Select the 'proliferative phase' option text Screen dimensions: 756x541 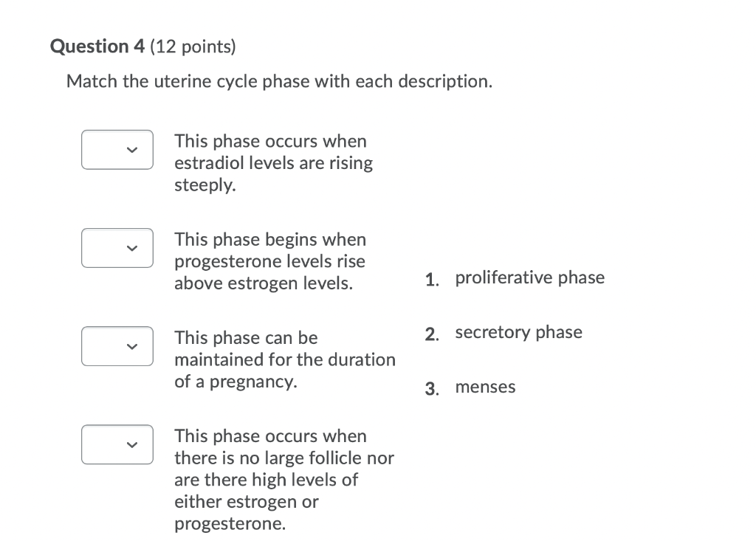[x=529, y=278]
